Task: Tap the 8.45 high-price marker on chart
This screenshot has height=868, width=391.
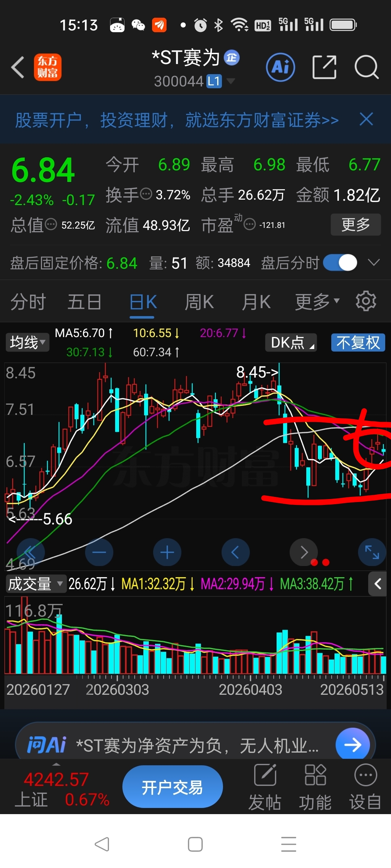Action: (x=257, y=372)
